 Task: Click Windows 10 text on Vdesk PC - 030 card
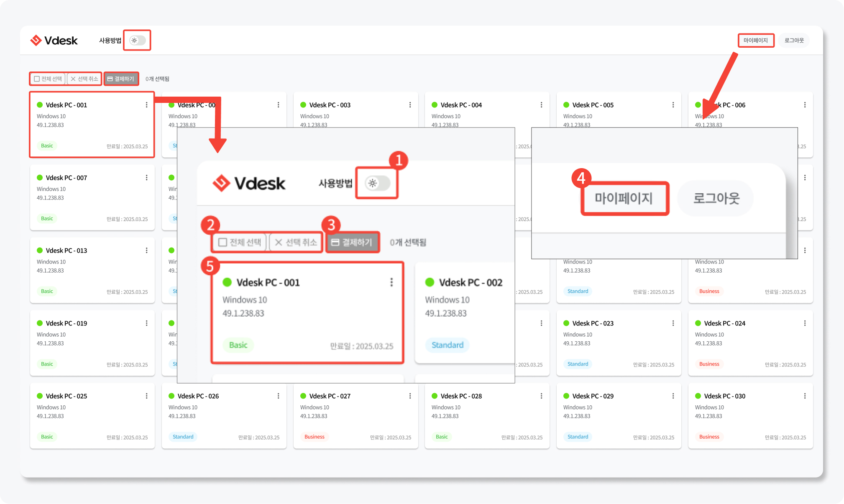coord(709,407)
